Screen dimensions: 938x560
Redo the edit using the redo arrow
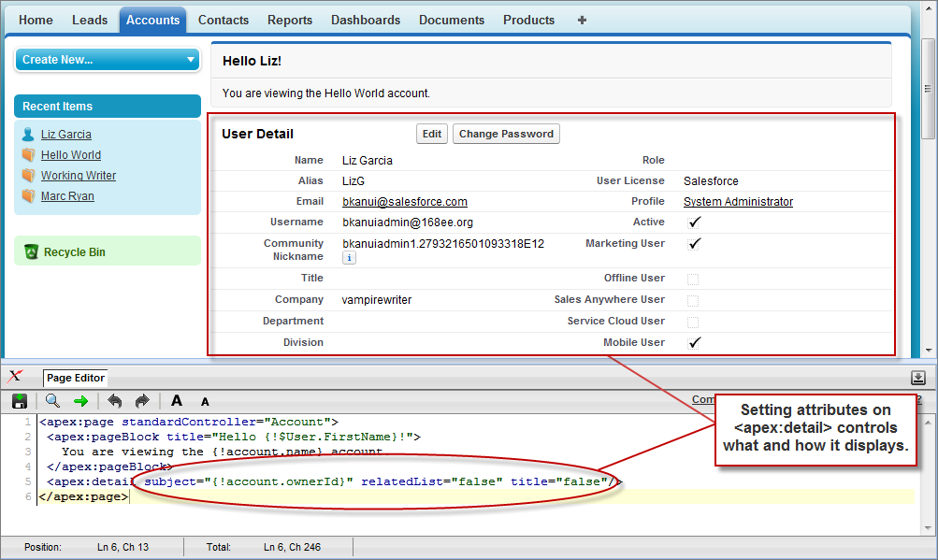click(x=140, y=400)
